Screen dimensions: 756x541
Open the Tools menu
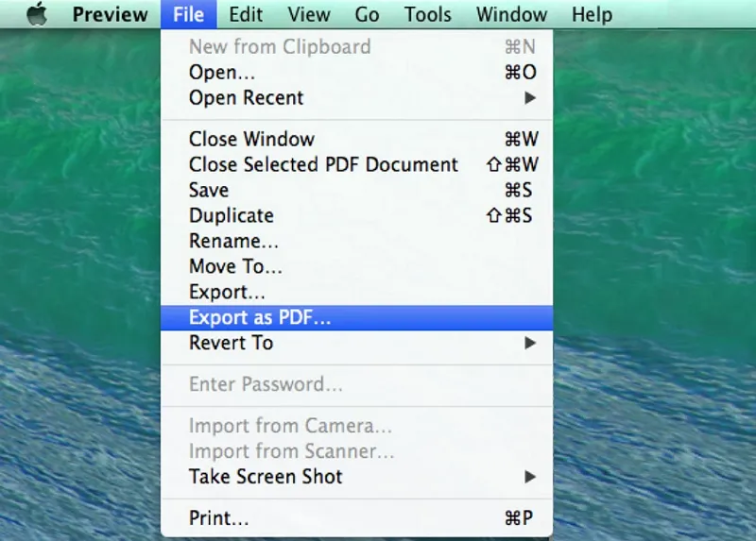click(x=428, y=14)
